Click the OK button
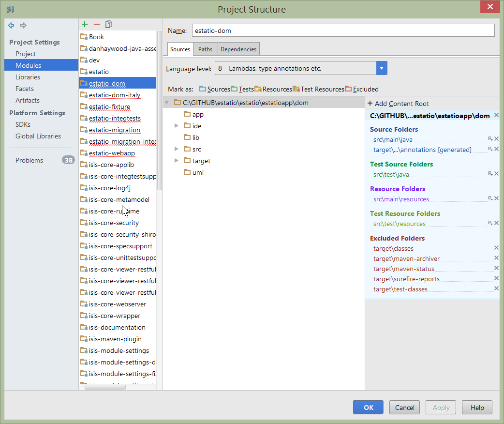The image size is (504, 424). [x=368, y=408]
